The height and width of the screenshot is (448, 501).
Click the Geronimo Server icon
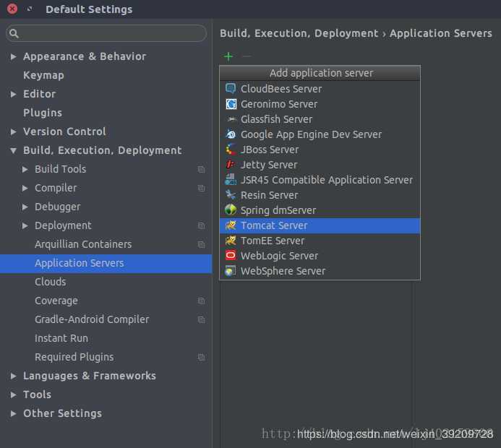(x=231, y=104)
